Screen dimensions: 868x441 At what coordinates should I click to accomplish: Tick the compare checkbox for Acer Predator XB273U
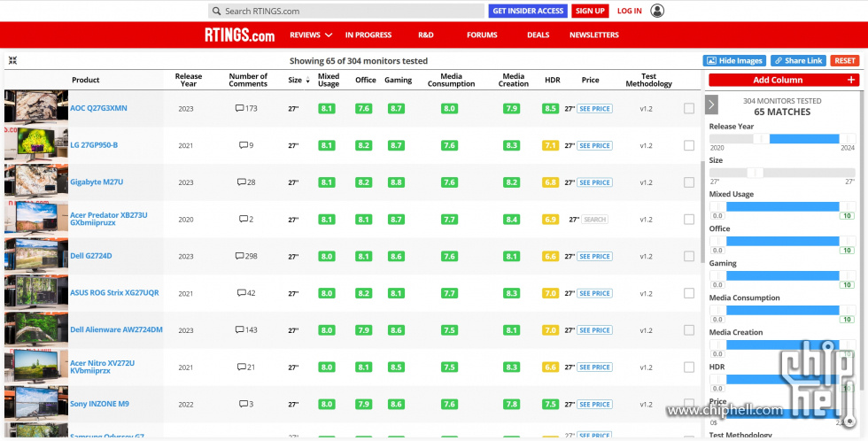pyautogui.click(x=689, y=219)
